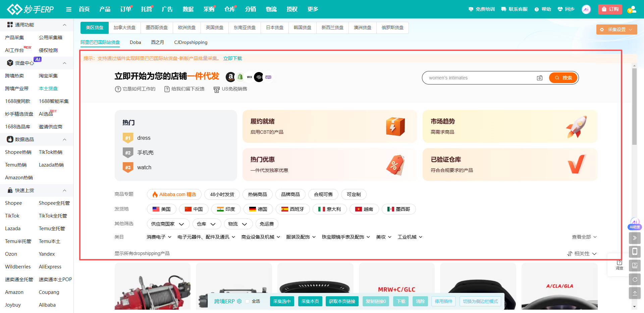Open the 订单 top menu
This screenshot has height=313, width=644.
(x=126, y=9)
